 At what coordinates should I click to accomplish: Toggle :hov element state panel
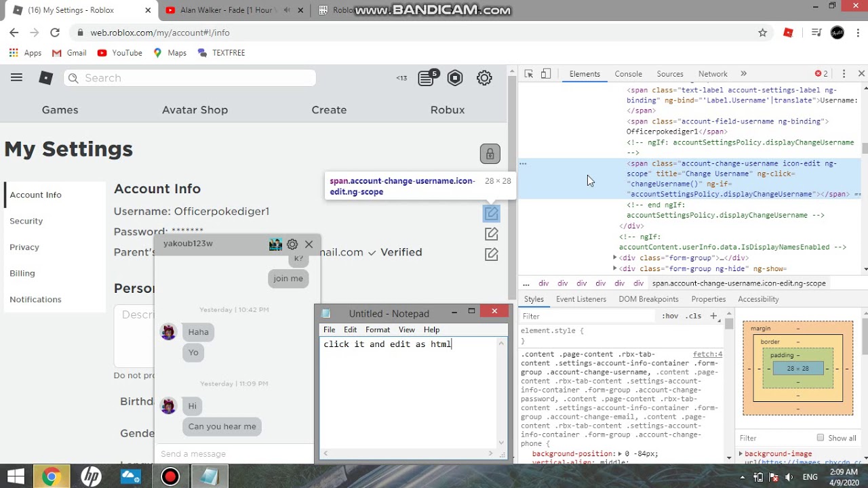[670, 317]
